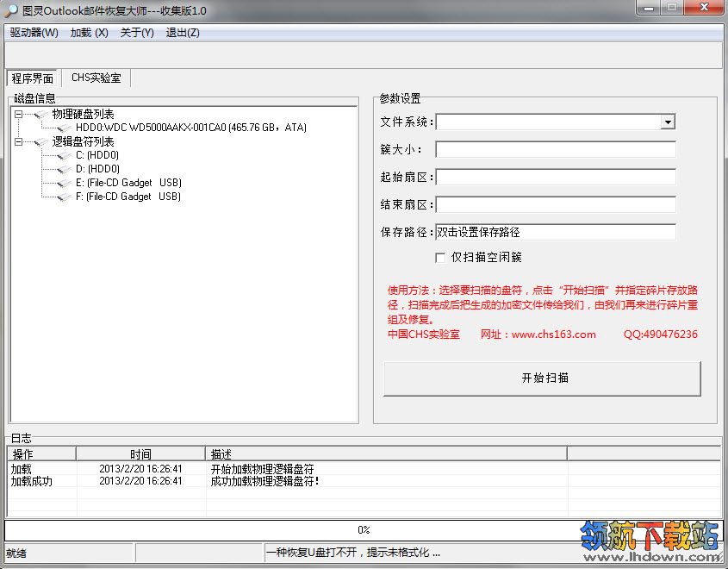
Task: Click the drive icon beside C: (HDD0)
Action: click(x=65, y=155)
